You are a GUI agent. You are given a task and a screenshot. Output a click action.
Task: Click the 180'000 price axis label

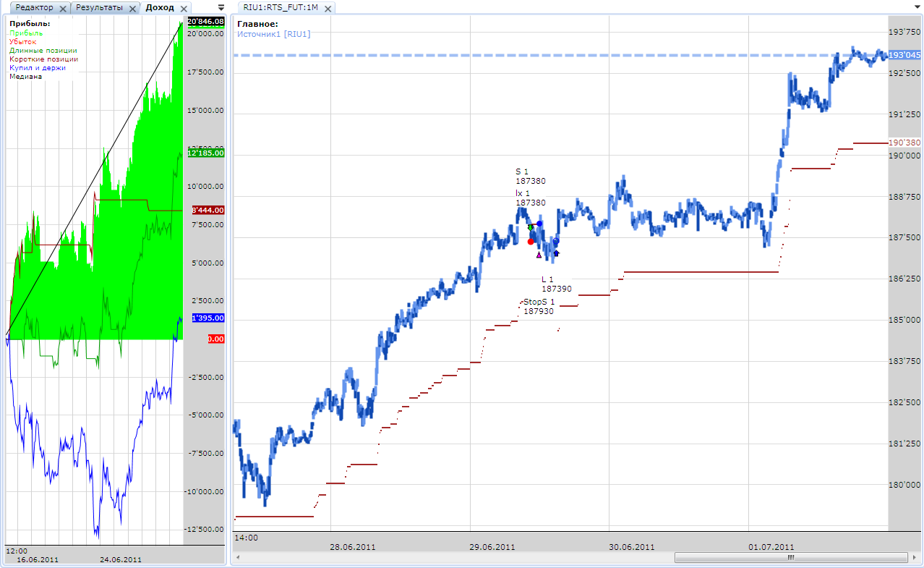click(904, 485)
